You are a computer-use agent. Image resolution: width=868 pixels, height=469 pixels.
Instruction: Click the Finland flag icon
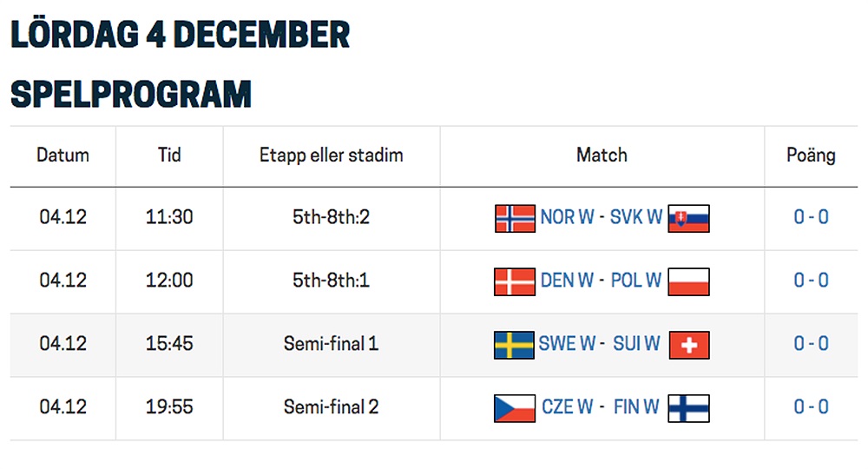(x=688, y=408)
